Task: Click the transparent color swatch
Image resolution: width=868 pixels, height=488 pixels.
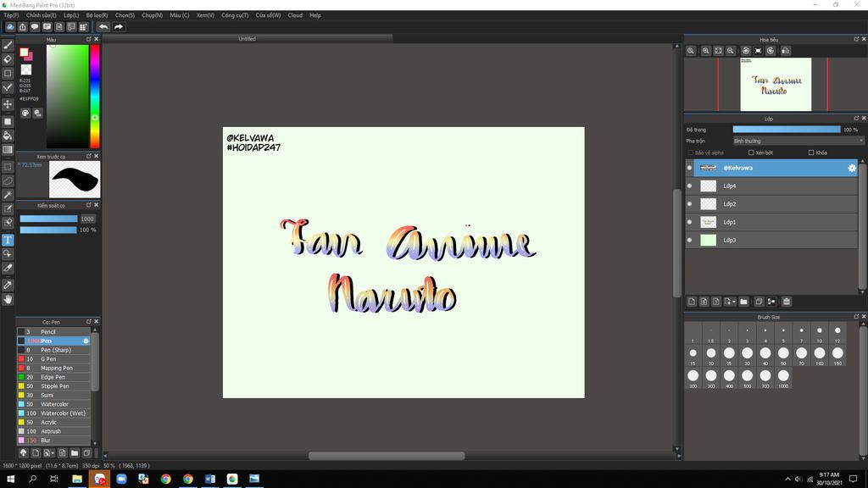Action: click(26, 69)
